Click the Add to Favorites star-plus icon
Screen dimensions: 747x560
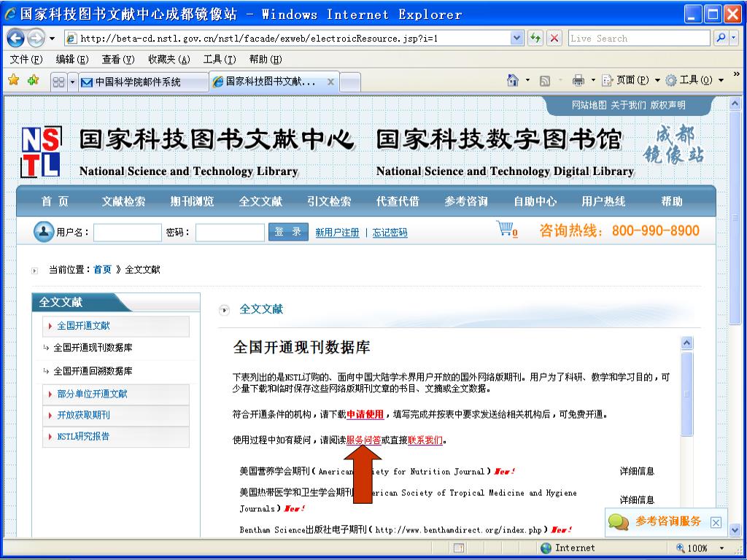[x=33, y=80]
